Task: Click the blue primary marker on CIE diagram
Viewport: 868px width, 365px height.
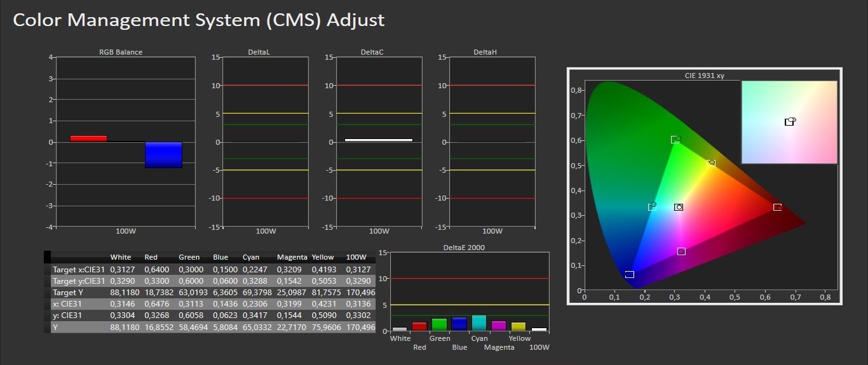Action: coord(629,274)
